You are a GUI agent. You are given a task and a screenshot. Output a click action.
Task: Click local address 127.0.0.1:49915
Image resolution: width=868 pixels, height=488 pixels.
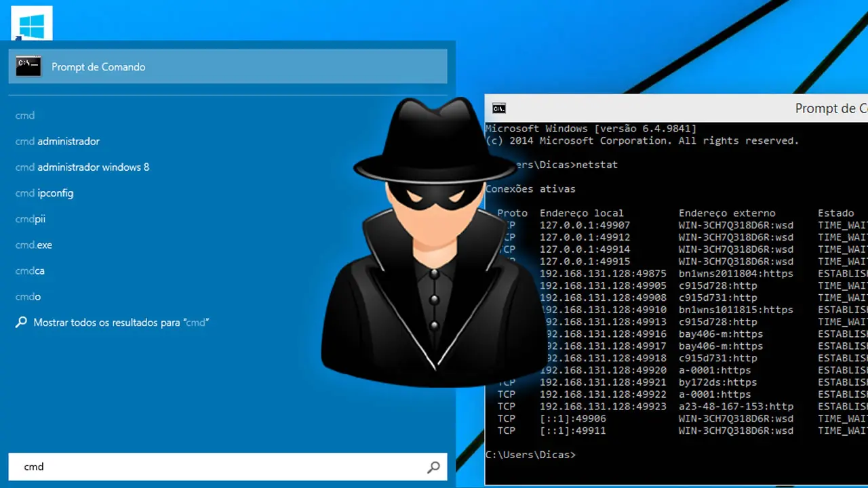click(585, 262)
